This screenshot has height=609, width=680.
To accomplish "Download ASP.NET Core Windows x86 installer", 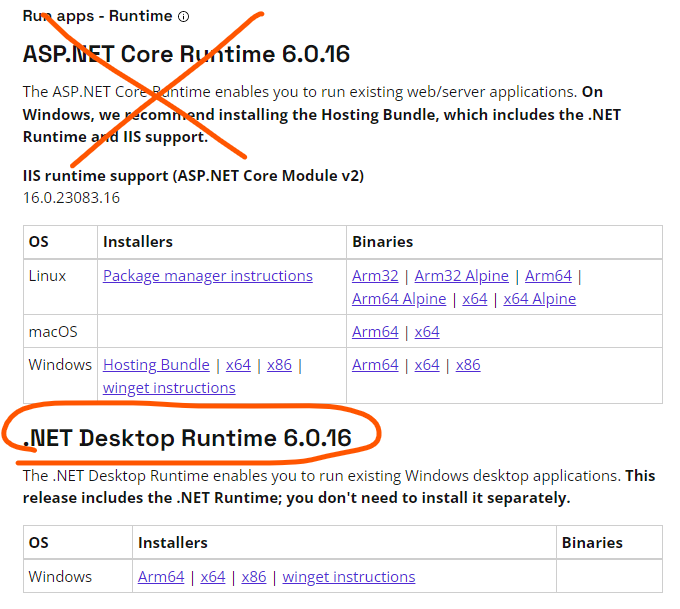I will (280, 365).
